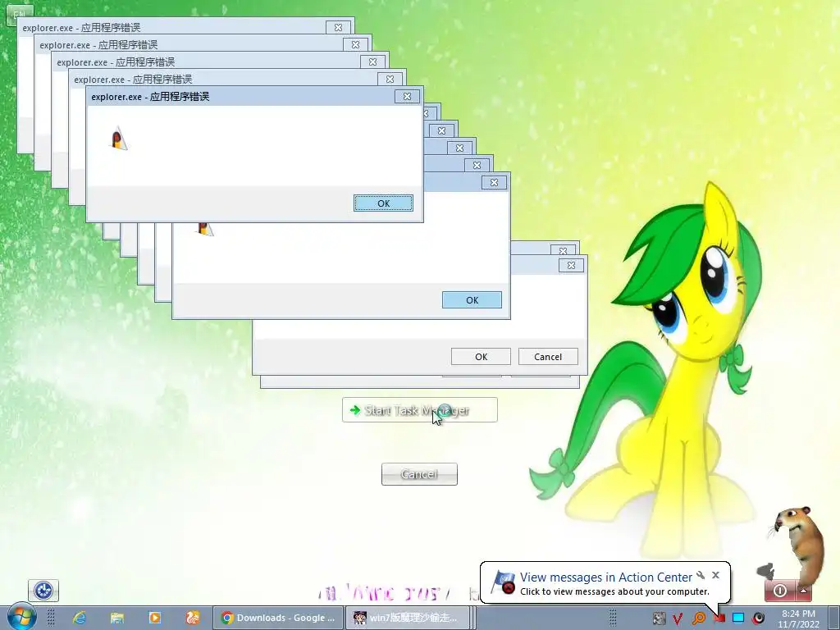The image size is (840, 630).
Task: Click View messages in Action Center link
Action: click(x=606, y=577)
